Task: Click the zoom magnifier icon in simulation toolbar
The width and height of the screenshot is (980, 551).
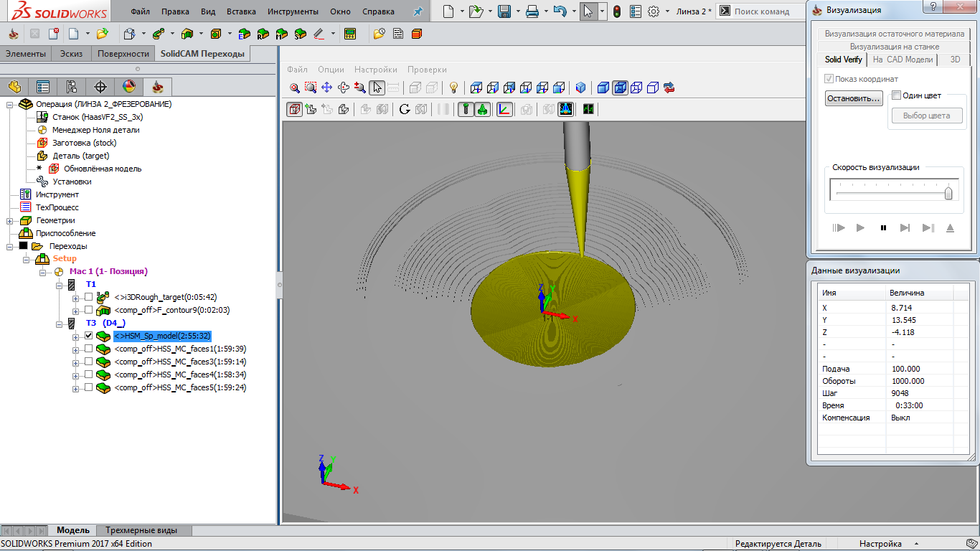Action: (294, 88)
